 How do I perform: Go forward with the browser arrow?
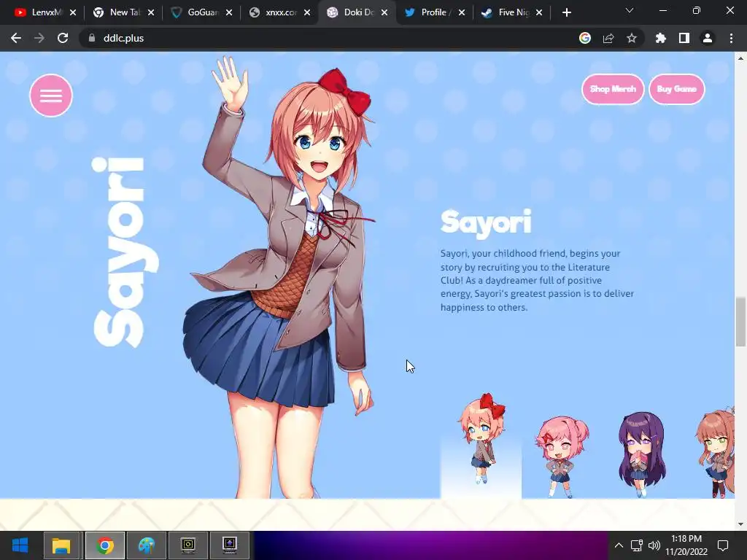(x=39, y=38)
